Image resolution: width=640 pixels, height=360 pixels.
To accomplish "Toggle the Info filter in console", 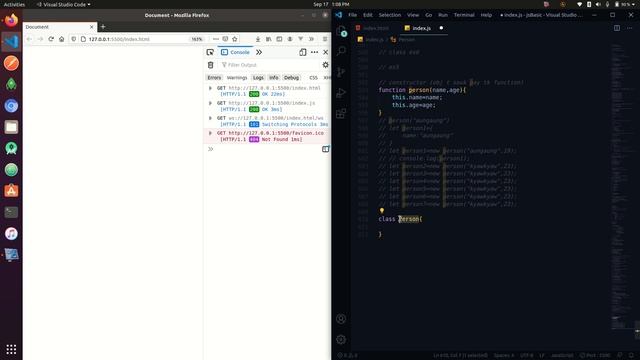I will point(274,78).
